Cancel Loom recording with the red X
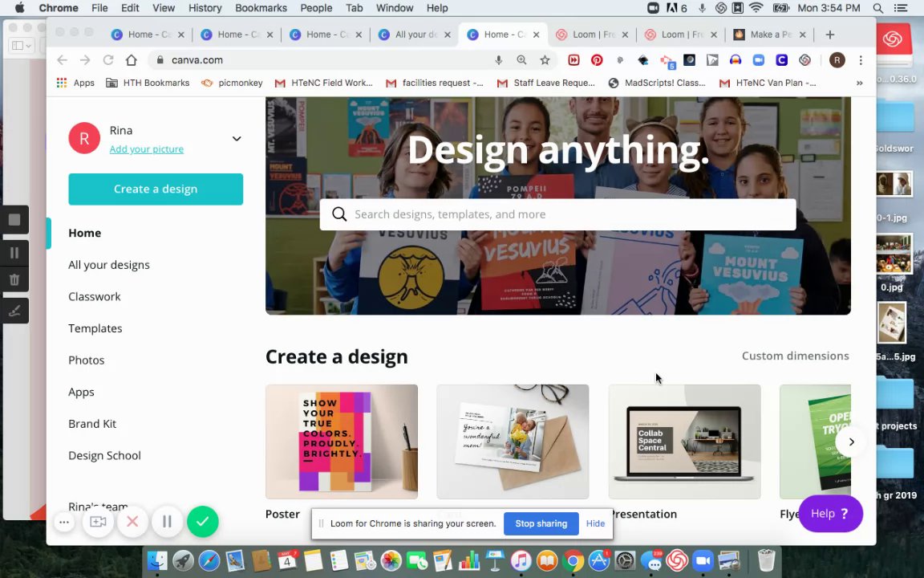 tap(132, 521)
